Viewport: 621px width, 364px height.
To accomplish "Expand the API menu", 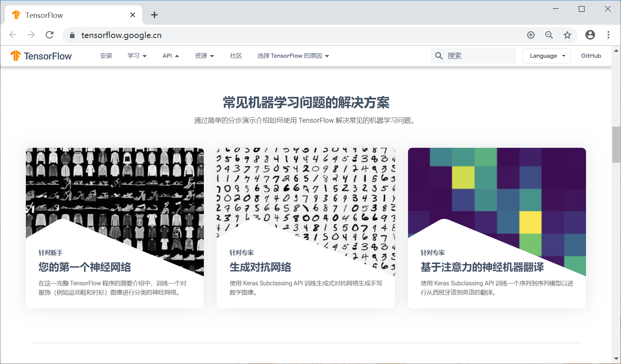I will 170,55.
